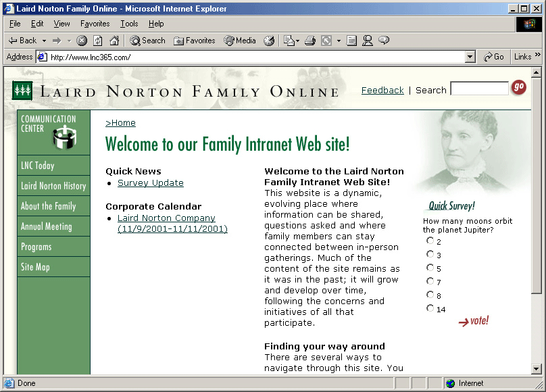Click the Laird Norton green tree logo
Screen dimensions: 546x392
click(x=22, y=91)
